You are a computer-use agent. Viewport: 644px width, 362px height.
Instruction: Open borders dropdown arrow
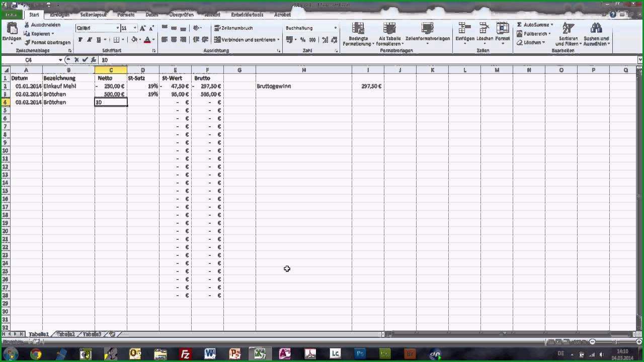[123, 40]
